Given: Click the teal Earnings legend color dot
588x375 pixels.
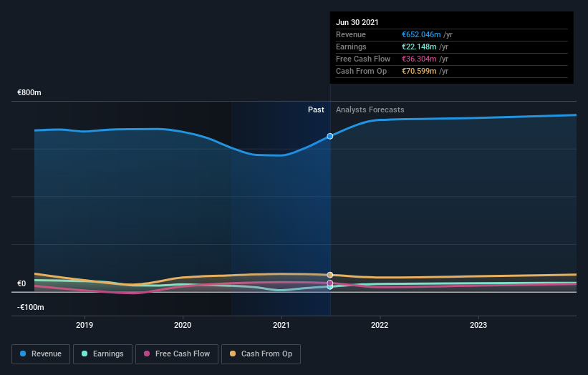Looking at the screenshot, I should click(x=85, y=354).
